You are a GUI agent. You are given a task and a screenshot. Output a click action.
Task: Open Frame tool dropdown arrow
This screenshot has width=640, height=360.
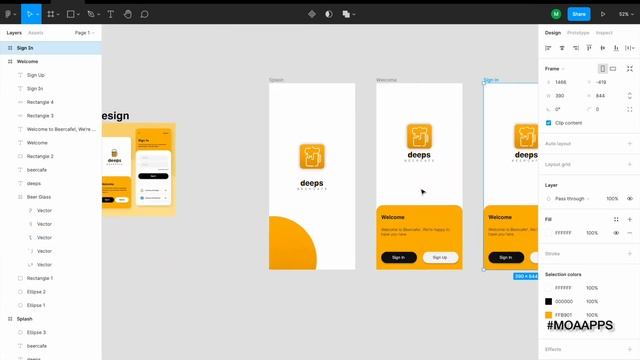[x=58, y=14]
